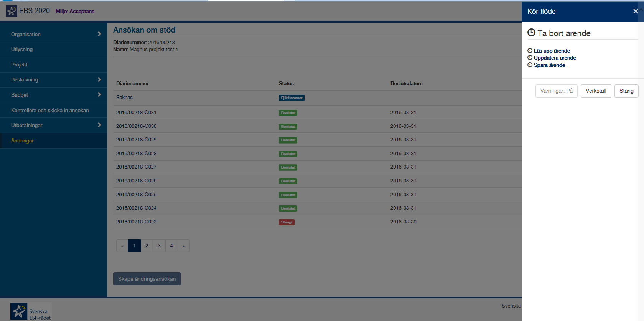This screenshot has width=644, height=321.
Task: Expand the Utbetalningar menu chevron
Action: [x=99, y=125]
